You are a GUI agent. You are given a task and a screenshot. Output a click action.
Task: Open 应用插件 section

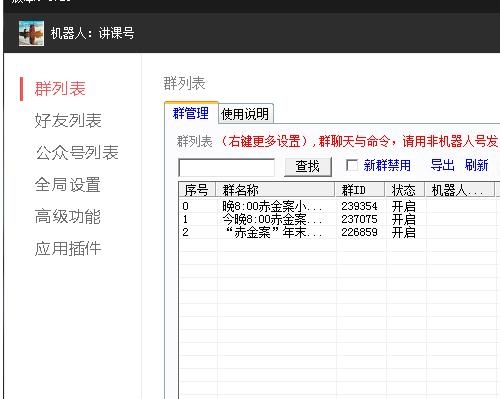coord(68,248)
